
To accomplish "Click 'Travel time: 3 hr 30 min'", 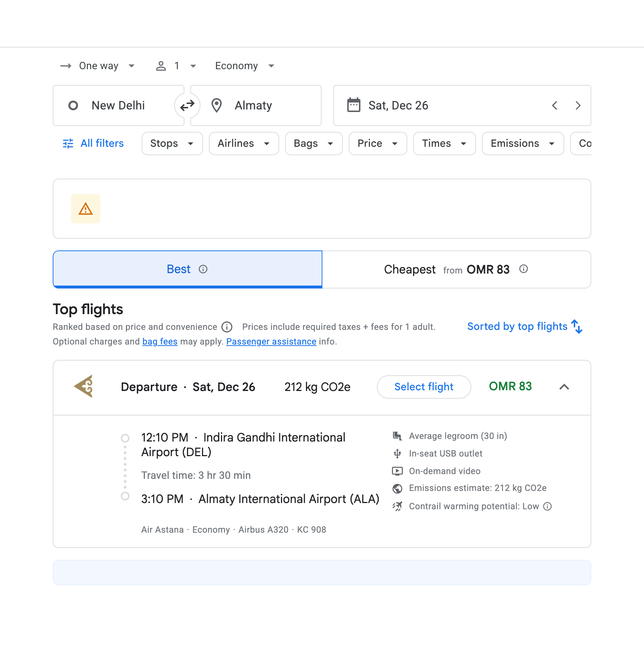I will click(196, 475).
